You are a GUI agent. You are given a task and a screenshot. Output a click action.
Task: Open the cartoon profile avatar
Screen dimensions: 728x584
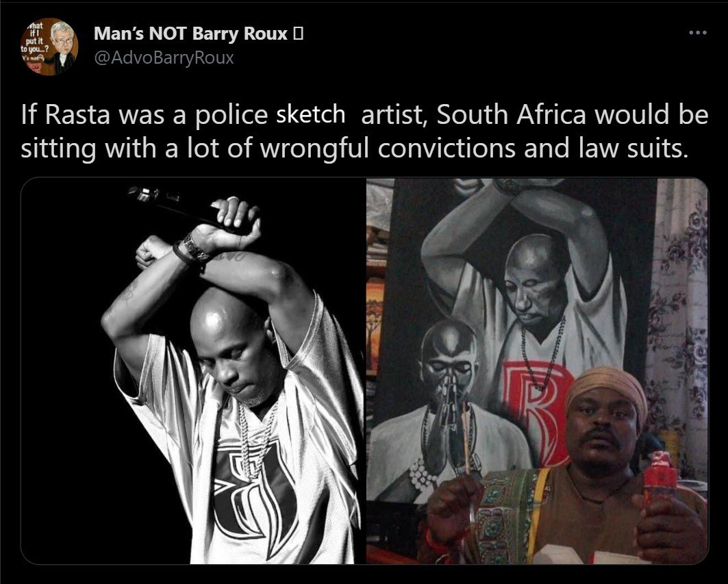click(x=49, y=46)
